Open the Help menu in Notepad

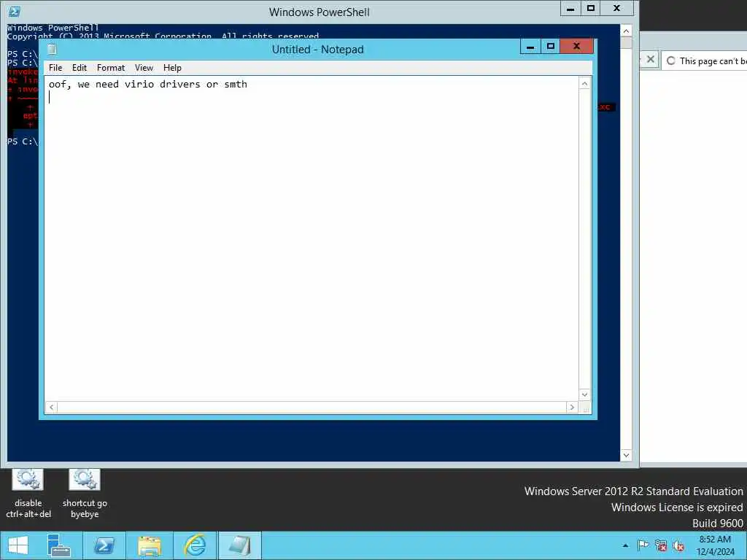pos(172,68)
